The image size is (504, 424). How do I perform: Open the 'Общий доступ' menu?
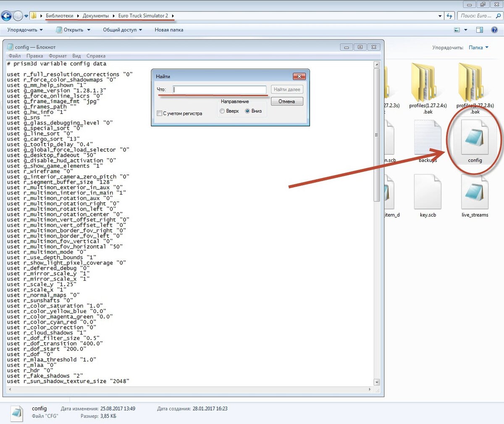click(x=122, y=30)
